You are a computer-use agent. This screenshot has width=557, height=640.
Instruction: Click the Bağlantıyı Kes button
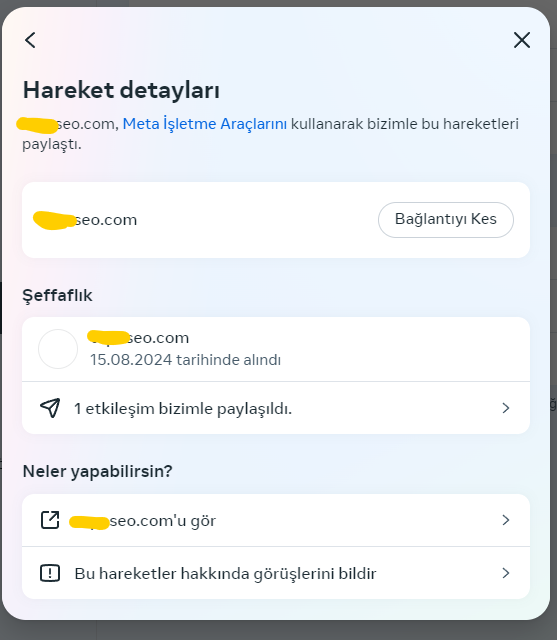446,220
